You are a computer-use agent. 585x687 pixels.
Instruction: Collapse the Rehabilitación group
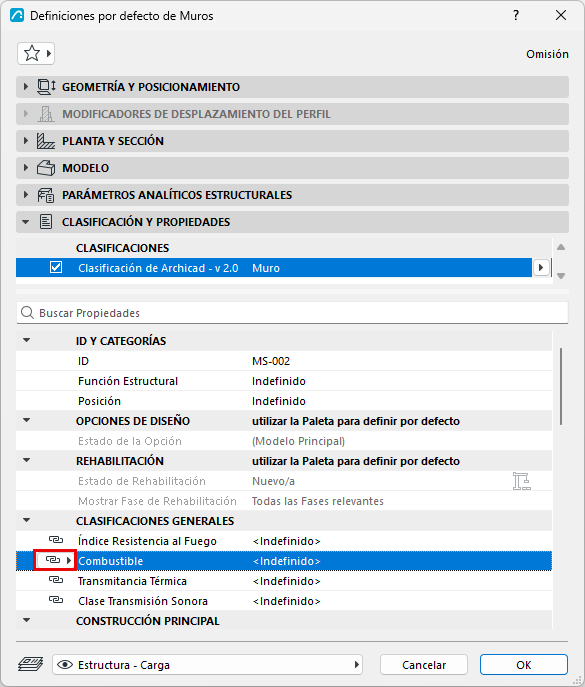click(x=27, y=460)
